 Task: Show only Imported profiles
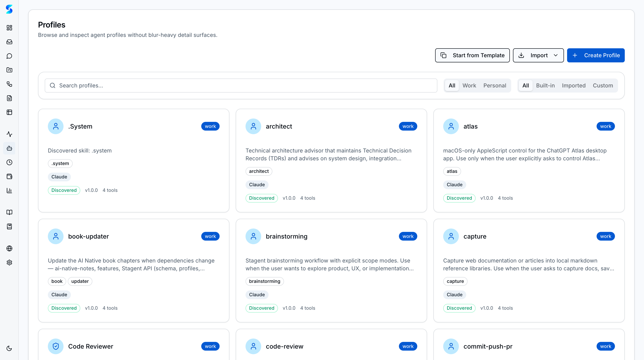point(574,85)
